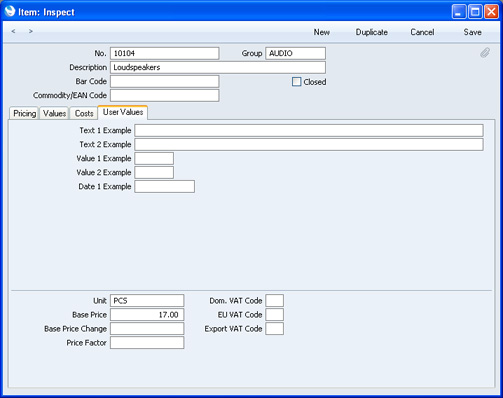Select the User Values tab
503x398 pixels.
[x=123, y=112]
